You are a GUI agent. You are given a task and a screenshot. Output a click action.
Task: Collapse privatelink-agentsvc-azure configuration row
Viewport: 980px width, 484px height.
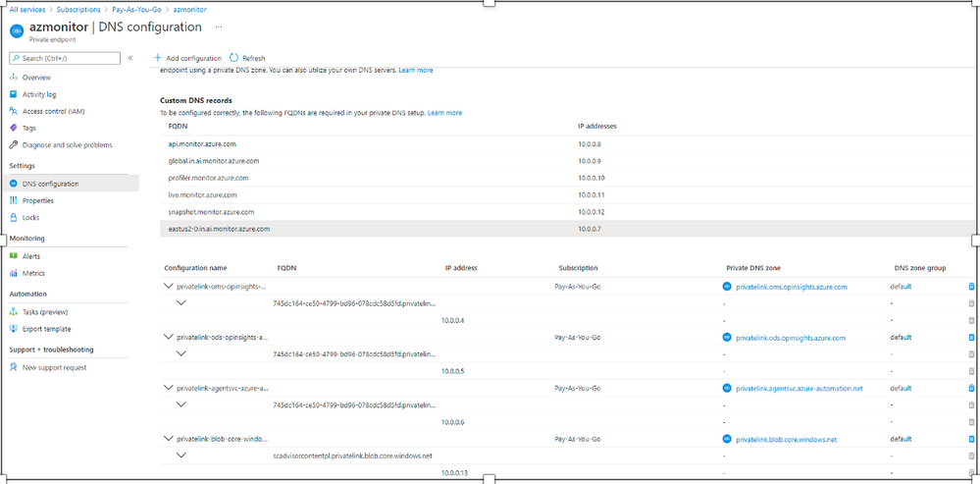[168, 388]
